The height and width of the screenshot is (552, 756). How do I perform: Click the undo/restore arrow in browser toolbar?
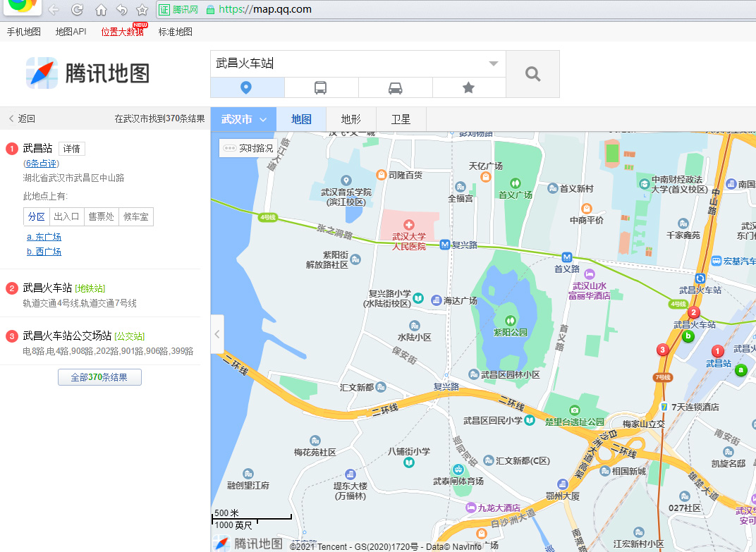pos(122,10)
